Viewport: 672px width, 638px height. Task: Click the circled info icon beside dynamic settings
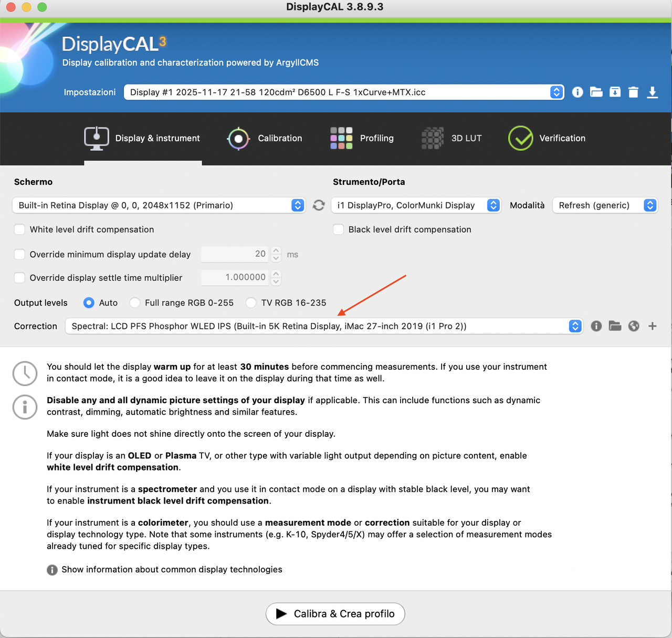click(25, 407)
